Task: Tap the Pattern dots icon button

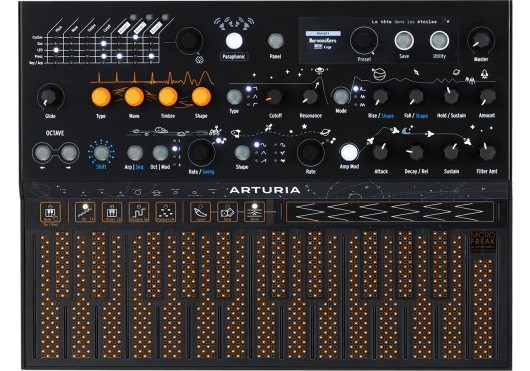Action: pos(166,212)
